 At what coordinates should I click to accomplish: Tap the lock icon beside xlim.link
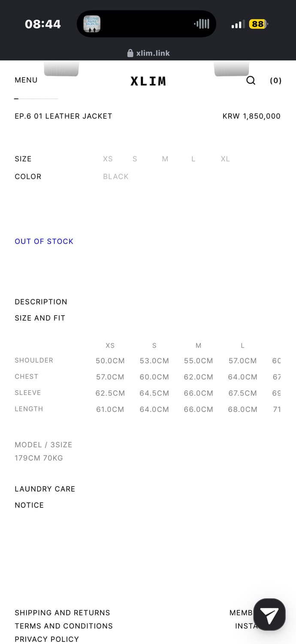coord(130,53)
